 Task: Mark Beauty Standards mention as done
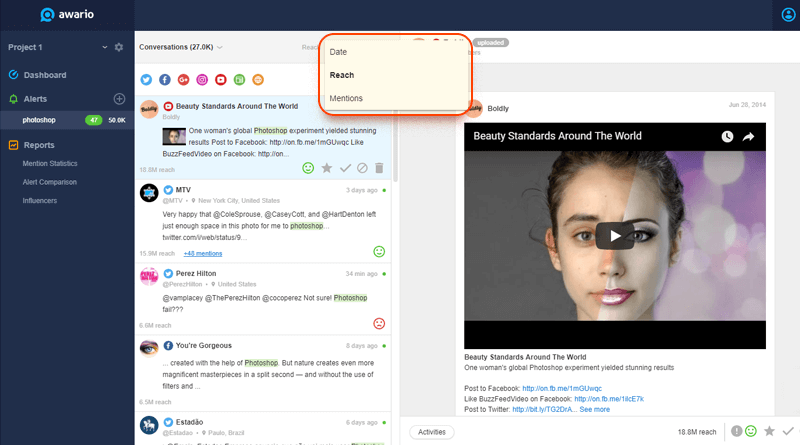coord(345,168)
